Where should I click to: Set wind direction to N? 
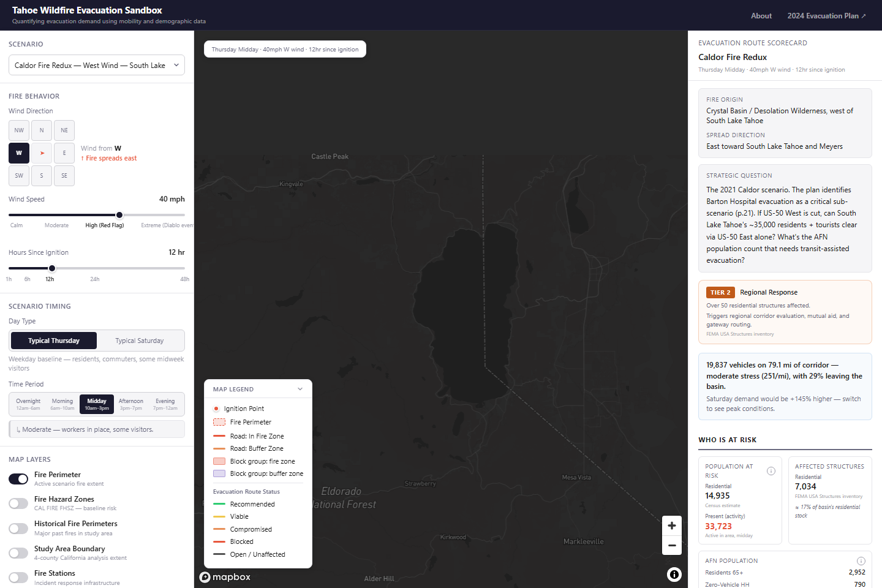coord(42,130)
